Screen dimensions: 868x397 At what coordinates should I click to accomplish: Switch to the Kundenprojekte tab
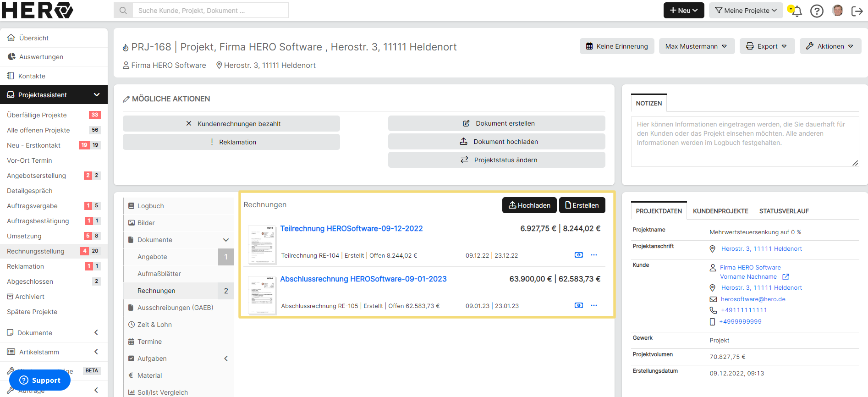pos(720,211)
